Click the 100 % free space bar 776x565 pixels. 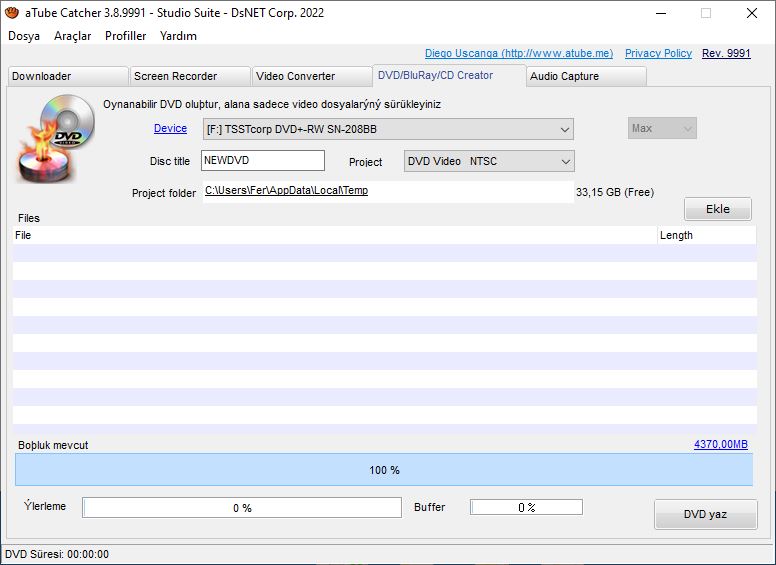384,470
